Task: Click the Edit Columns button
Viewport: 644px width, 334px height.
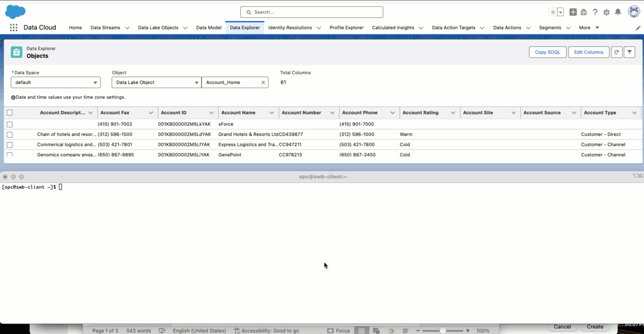Action: [x=588, y=52]
